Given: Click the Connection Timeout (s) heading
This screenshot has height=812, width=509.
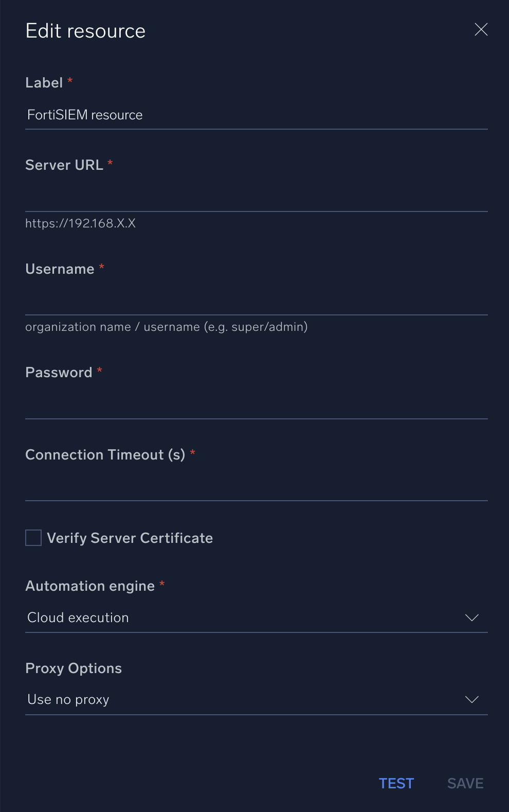Looking at the screenshot, I should point(105,455).
